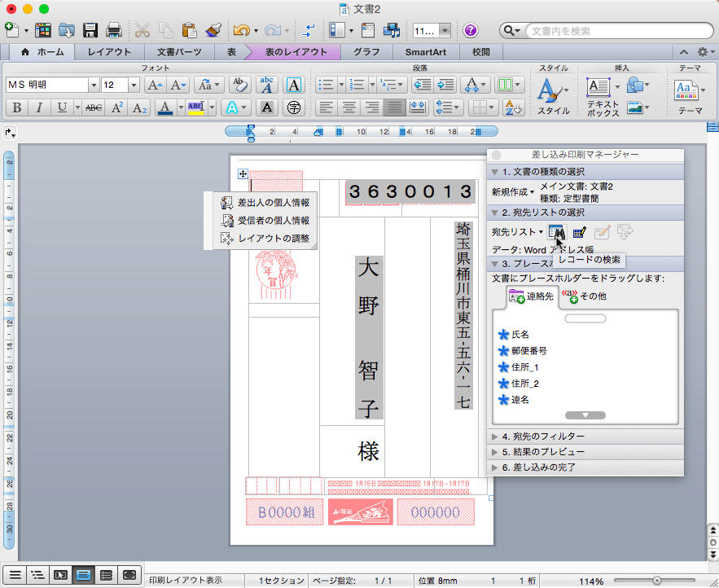Click the Clear formatting eraser icon
Viewport: 719px width, 588px height.
coord(239,85)
